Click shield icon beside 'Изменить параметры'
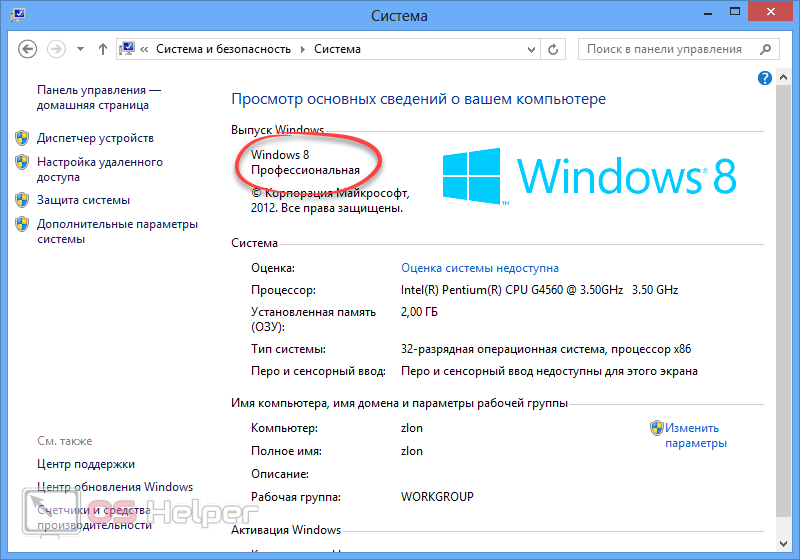 coord(657,428)
